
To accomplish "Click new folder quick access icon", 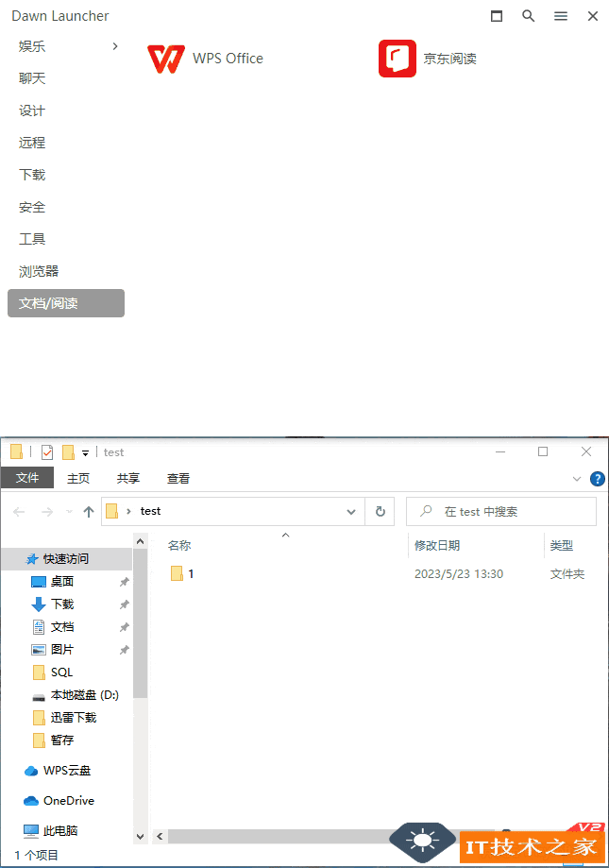I will [x=68, y=452].
